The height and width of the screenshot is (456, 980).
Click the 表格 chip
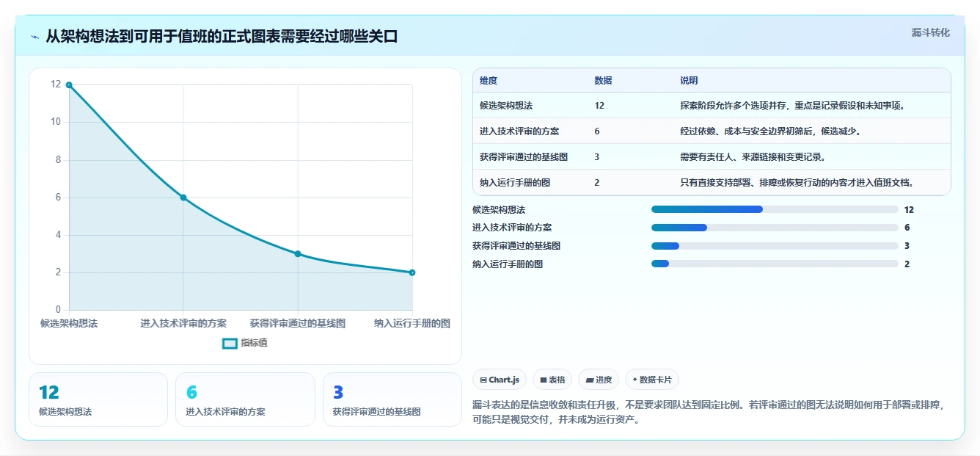pyautogui.click(x=552, y=380)
